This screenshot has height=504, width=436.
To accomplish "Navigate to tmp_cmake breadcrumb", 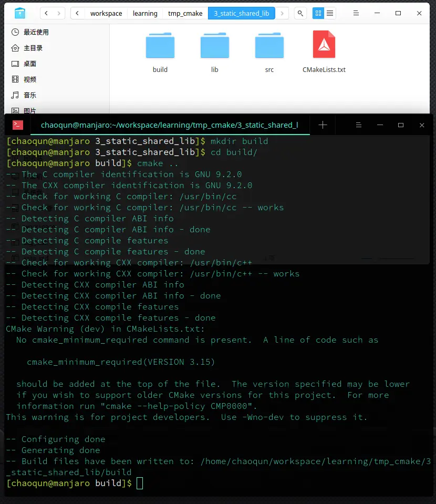I will [x=185, y=14].
